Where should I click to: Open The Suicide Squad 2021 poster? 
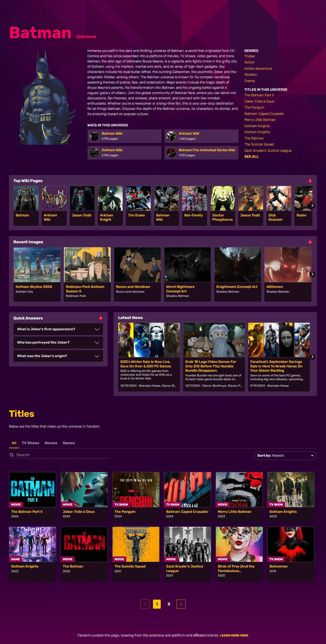tap(136, 544)
